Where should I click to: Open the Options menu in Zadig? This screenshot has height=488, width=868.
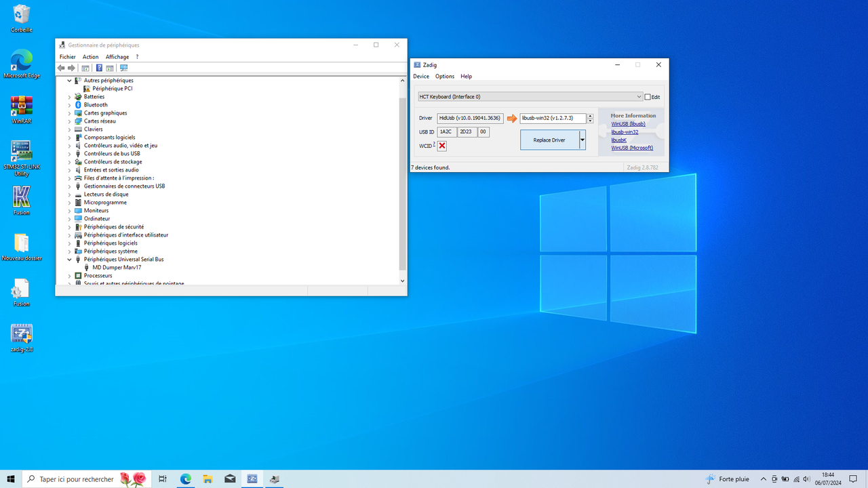click(445, 77)
